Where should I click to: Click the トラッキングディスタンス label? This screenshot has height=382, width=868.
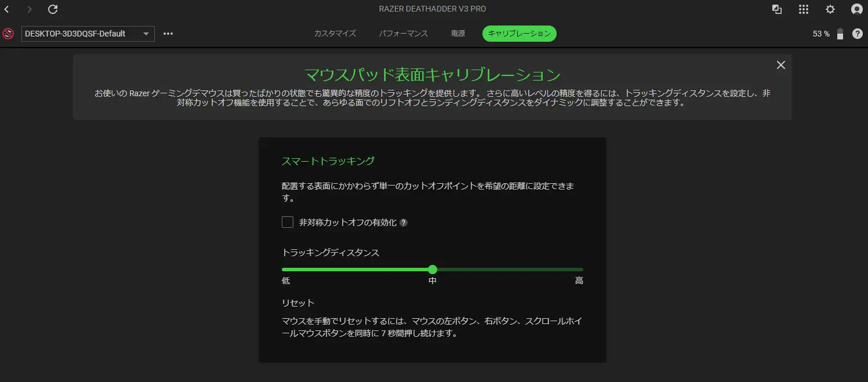[x=331, y=252]
